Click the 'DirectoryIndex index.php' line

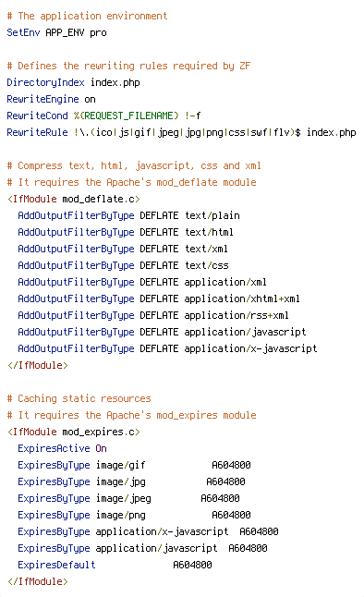[x=74, y=82]
